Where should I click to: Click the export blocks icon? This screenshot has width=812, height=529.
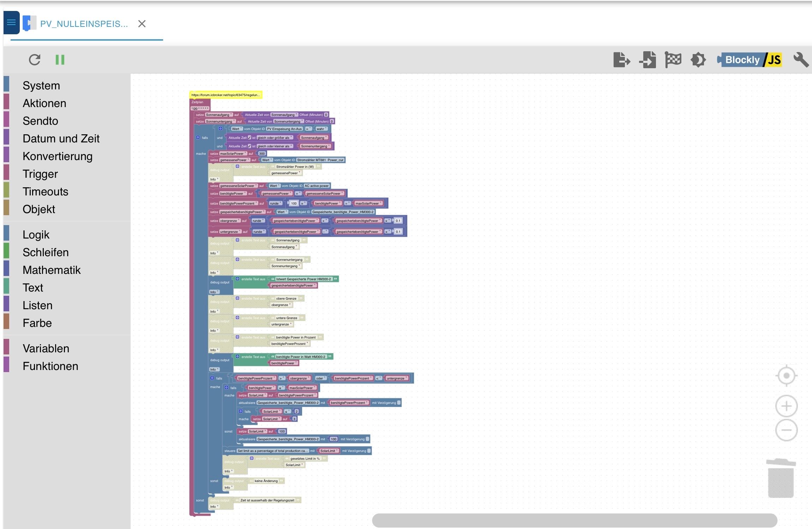pos(621,60)
